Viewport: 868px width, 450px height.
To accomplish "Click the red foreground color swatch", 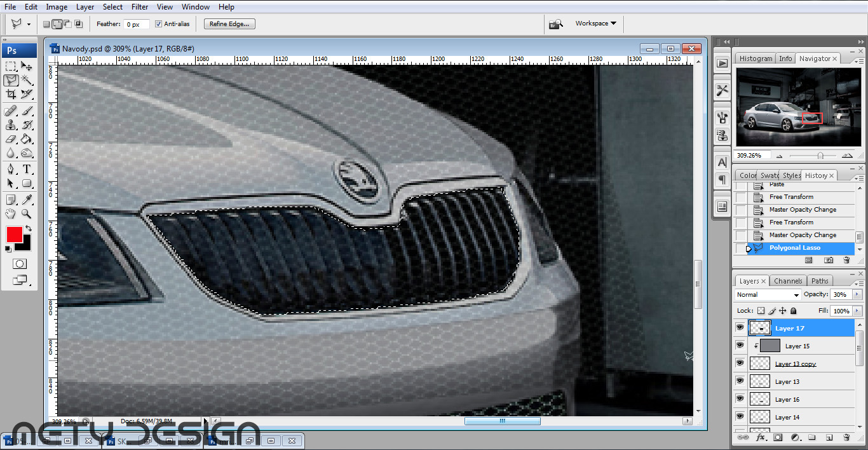I will pos(14,234).
